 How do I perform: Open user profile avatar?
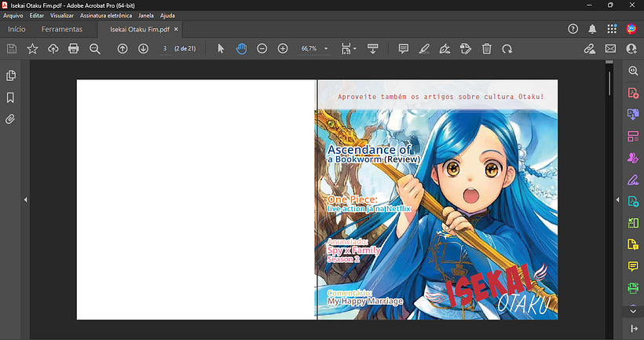(631, 29)
